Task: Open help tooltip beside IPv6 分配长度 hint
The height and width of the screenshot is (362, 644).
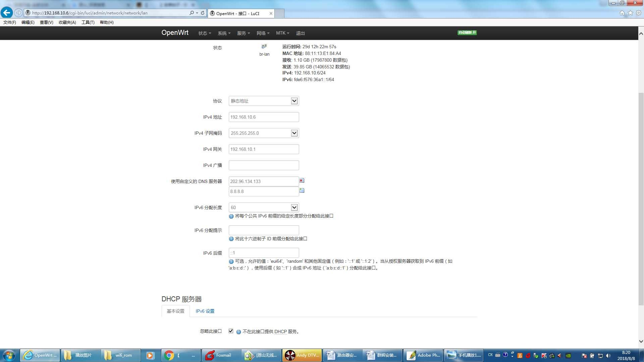Action: click(231, 216)
